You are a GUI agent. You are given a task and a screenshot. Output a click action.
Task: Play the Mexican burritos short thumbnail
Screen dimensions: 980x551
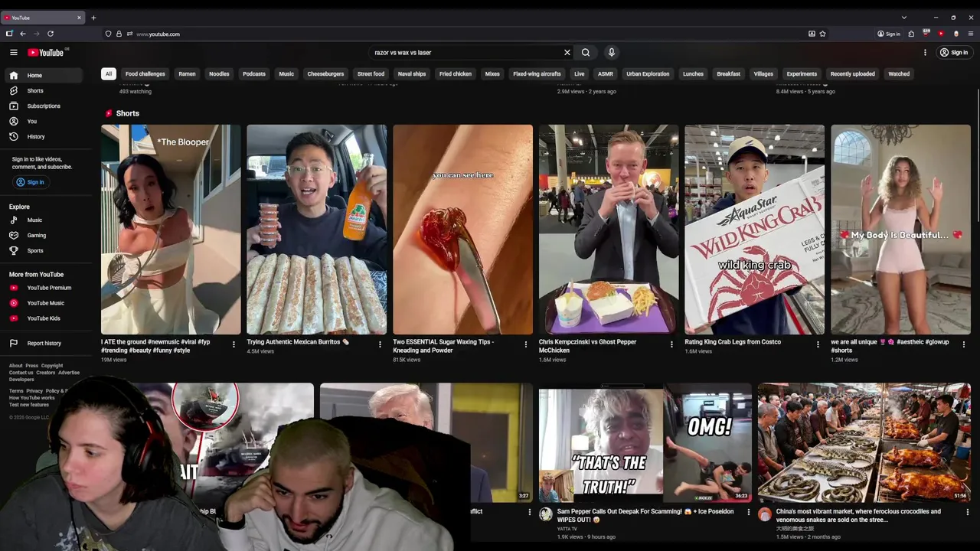click(x=316, y=230)
